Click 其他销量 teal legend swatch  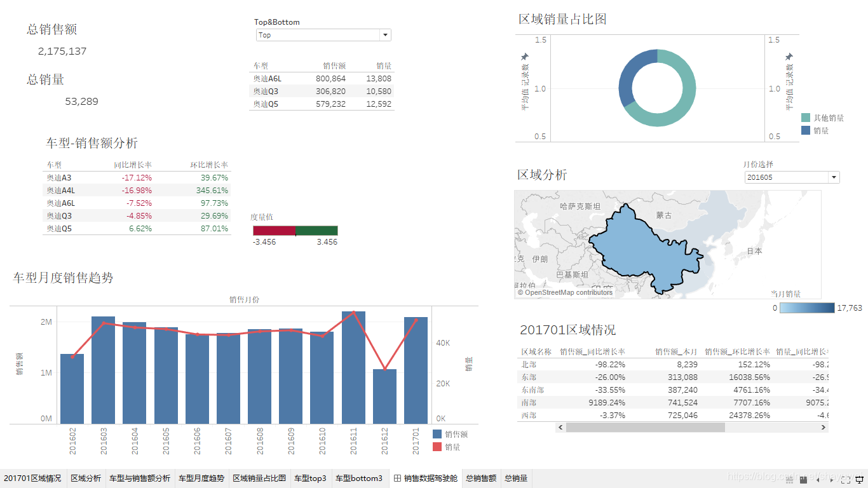coord(806,118)
